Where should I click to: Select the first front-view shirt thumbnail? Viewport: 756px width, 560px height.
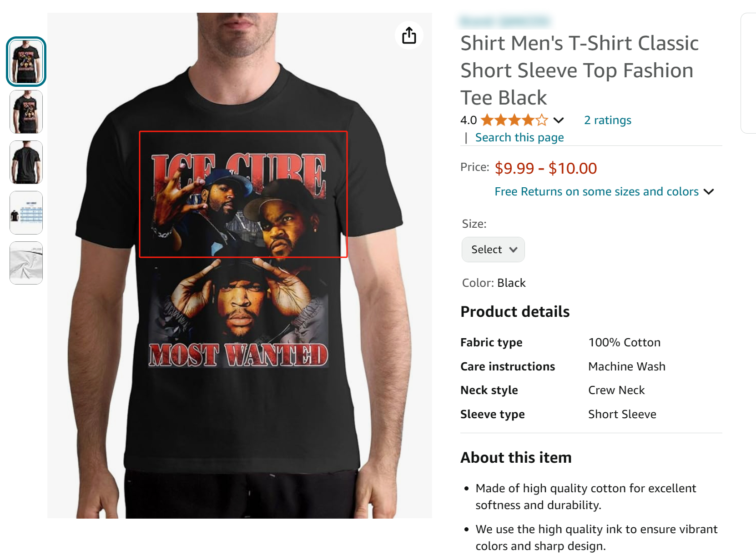(26, 61)
